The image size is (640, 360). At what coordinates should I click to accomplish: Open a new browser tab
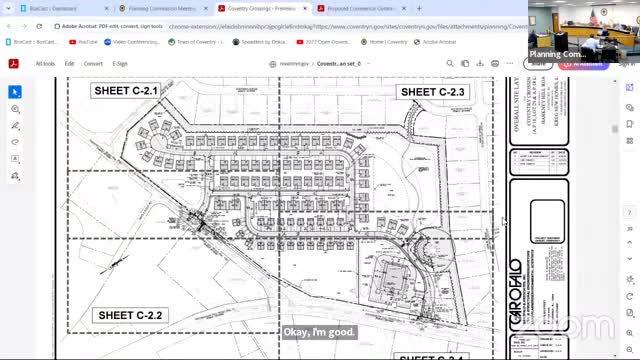[x=419, y=8]
